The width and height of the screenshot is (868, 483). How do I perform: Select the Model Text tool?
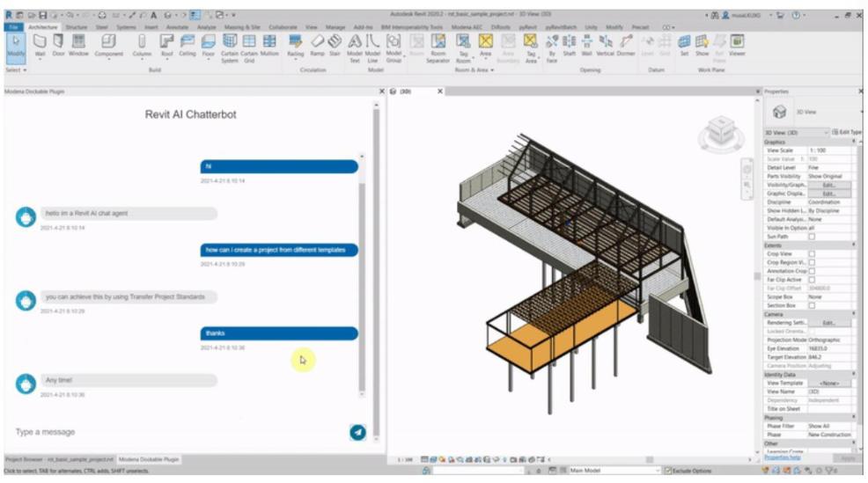(x=355, y=48)
